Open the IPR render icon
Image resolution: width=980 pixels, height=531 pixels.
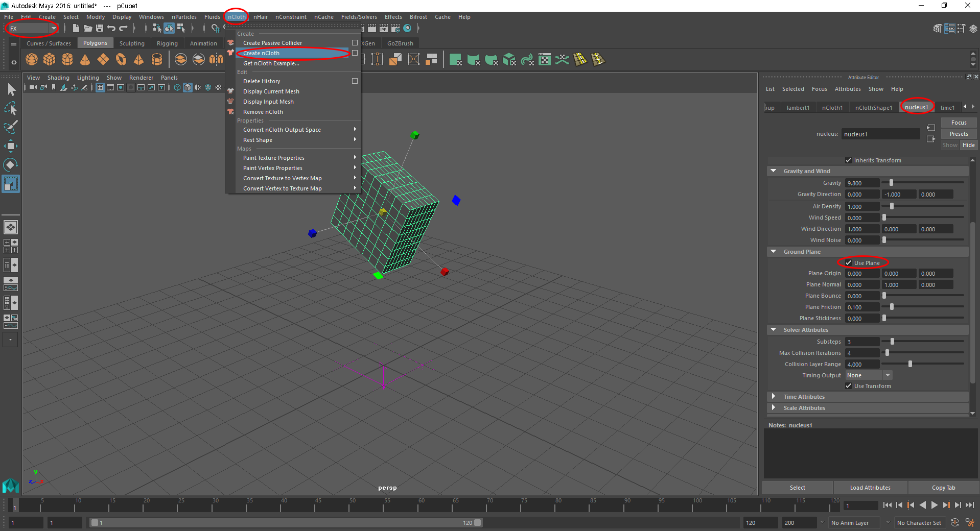tap(384, 29)
